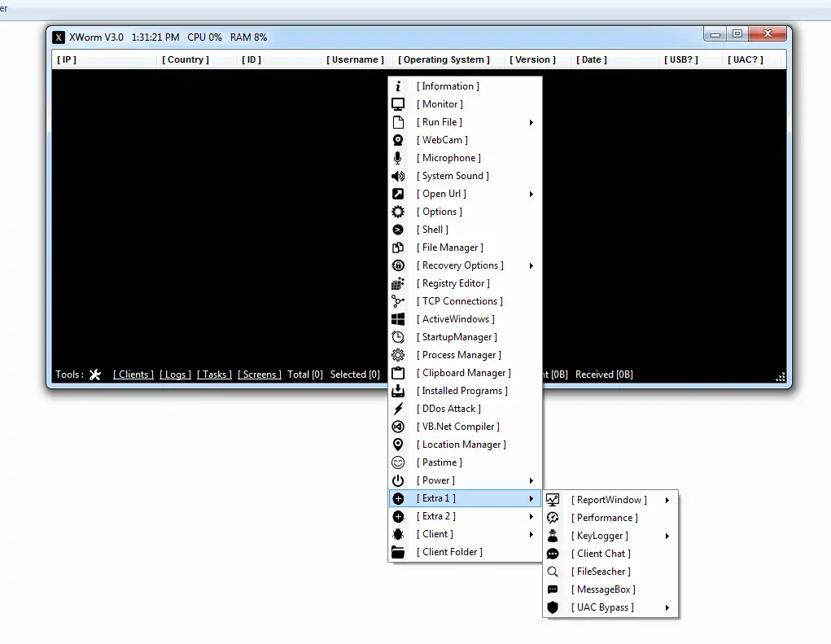Viewport: 831px width, 644px height.
Task: Expand the Power submenu arrow
Action: pyautogui.click(x=531, y=480)
